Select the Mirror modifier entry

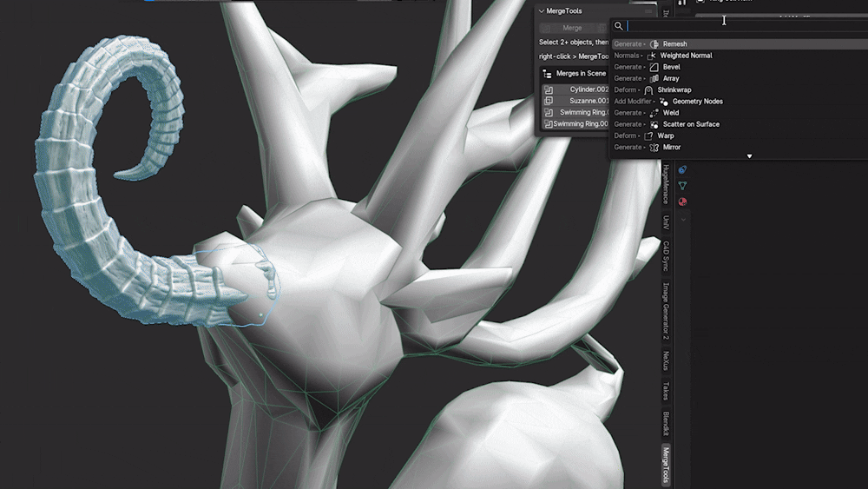point(740,148)
